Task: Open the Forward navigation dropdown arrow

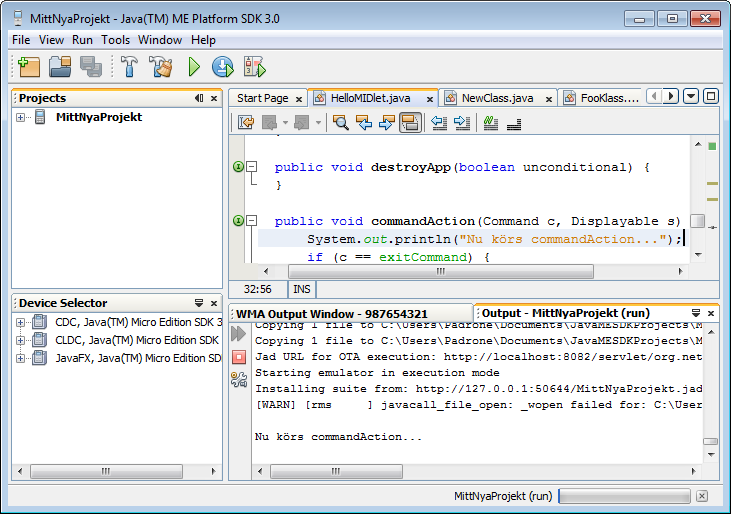Action: [x=318, y=123]
